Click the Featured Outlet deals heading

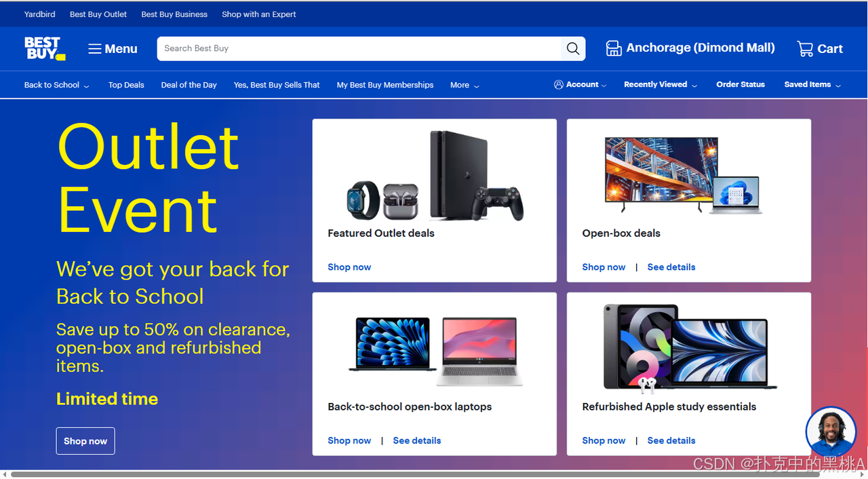click(x=381, y=233)
